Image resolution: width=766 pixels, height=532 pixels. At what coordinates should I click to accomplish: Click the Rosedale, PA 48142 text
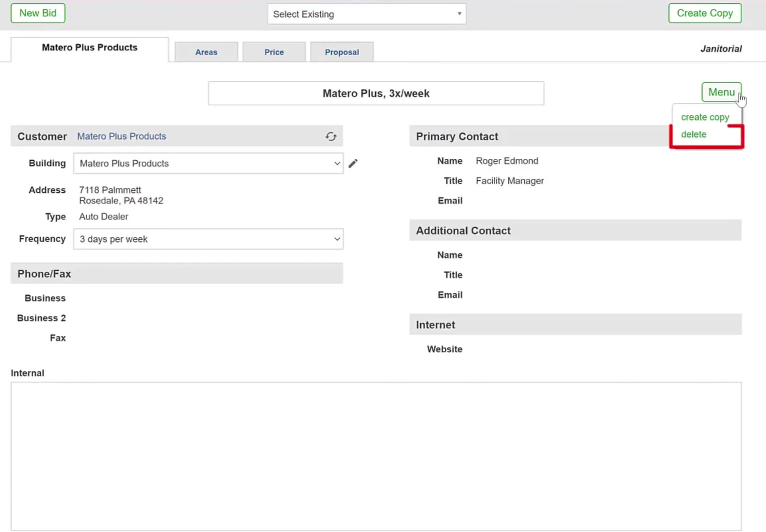121,201
